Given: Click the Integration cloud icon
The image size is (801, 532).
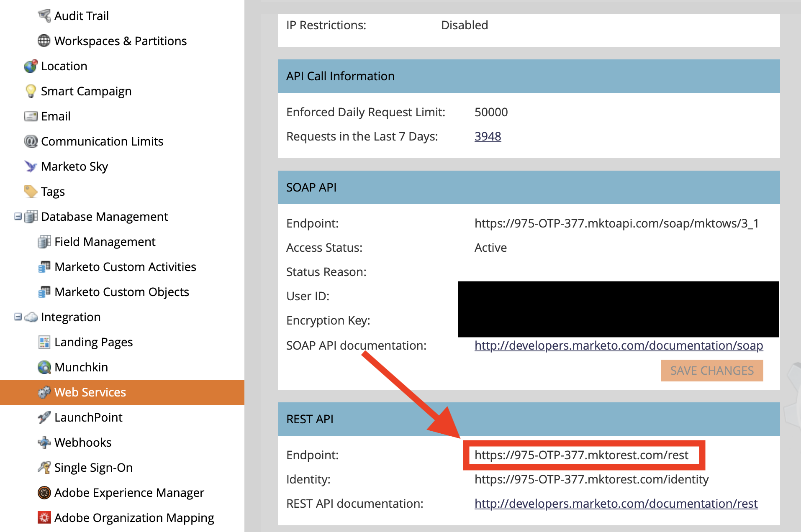Looking at the screenshot, I should tap(31, 317).
